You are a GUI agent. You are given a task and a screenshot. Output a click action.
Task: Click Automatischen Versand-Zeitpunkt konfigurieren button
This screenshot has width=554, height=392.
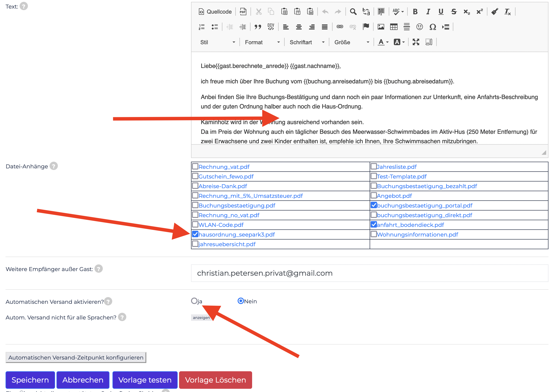click(76, 357)
